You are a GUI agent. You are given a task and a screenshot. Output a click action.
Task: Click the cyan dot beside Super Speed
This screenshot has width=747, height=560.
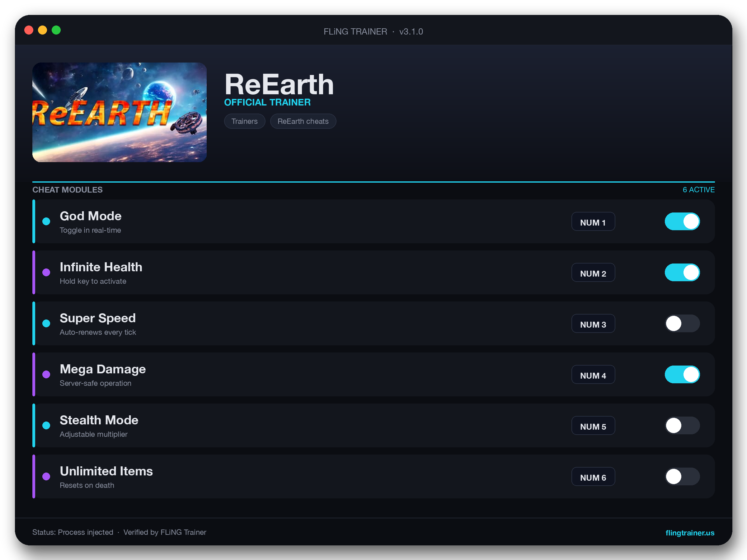point(46,323)
